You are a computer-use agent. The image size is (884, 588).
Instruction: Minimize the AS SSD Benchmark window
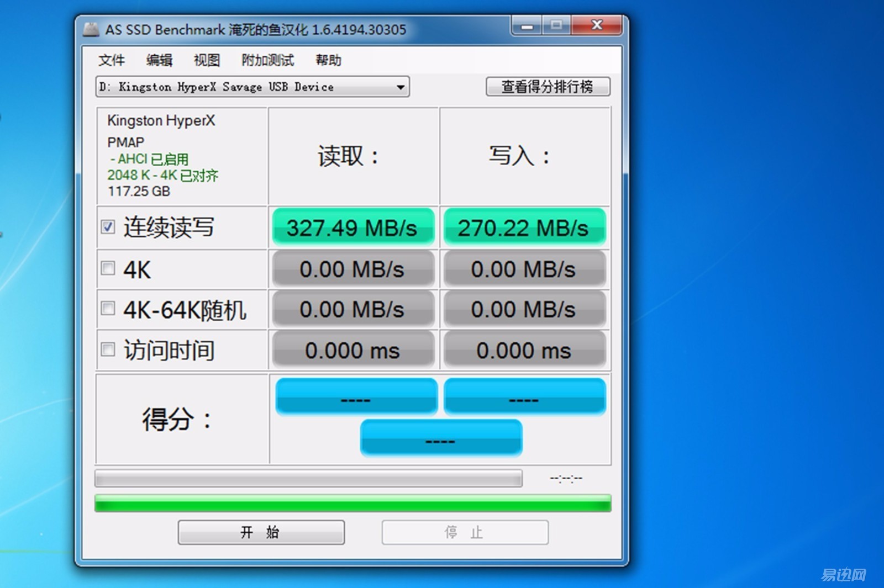(x=528, y=25)
